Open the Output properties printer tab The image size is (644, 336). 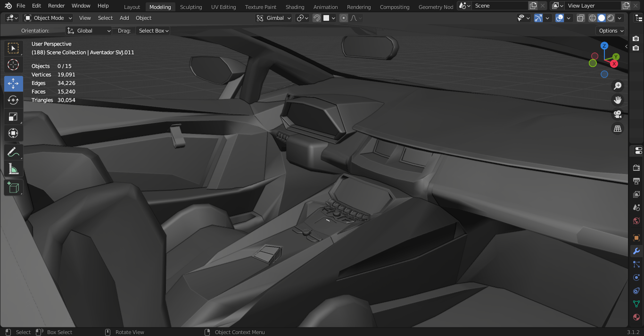pyautogui.click(x=636, y=181)
